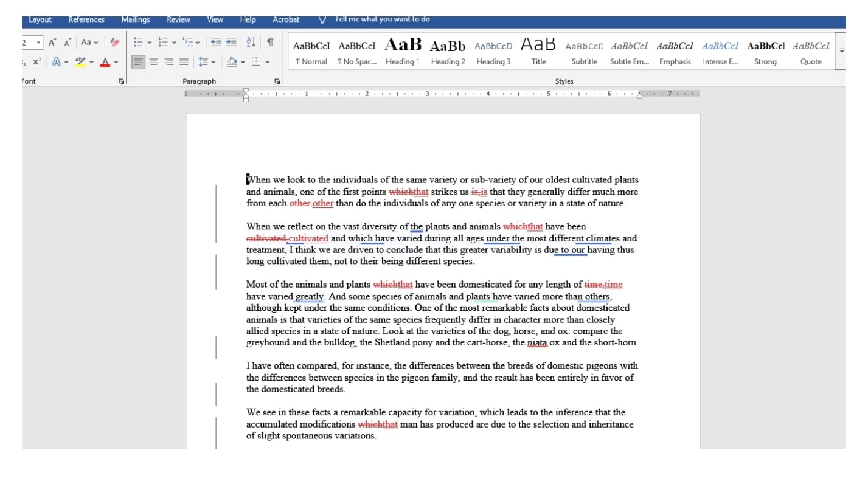
Task: Open the Change Case Aa dropdown
Action: point(89,43)
